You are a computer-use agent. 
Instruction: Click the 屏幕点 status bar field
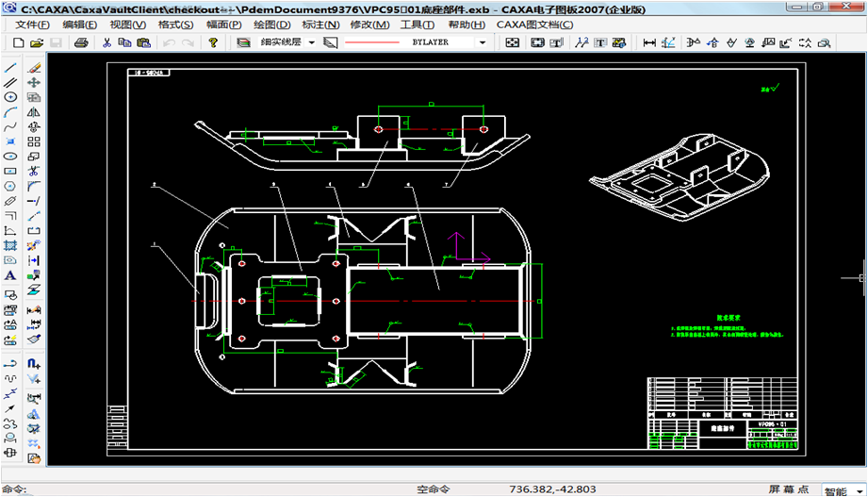(x=789, y=489)
